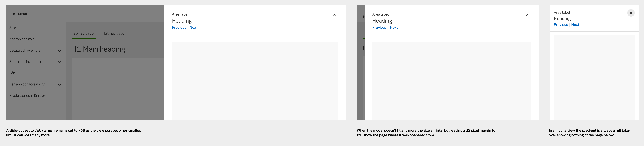
Task: Click Previous link in large slide-out
Action: [x=179, y=28]
